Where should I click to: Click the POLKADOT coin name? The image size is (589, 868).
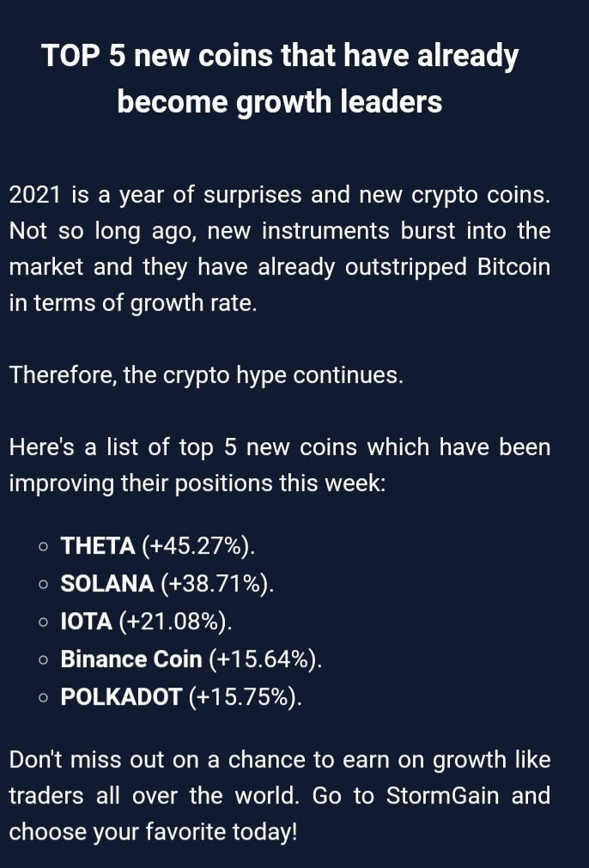(x=121, y=696)
